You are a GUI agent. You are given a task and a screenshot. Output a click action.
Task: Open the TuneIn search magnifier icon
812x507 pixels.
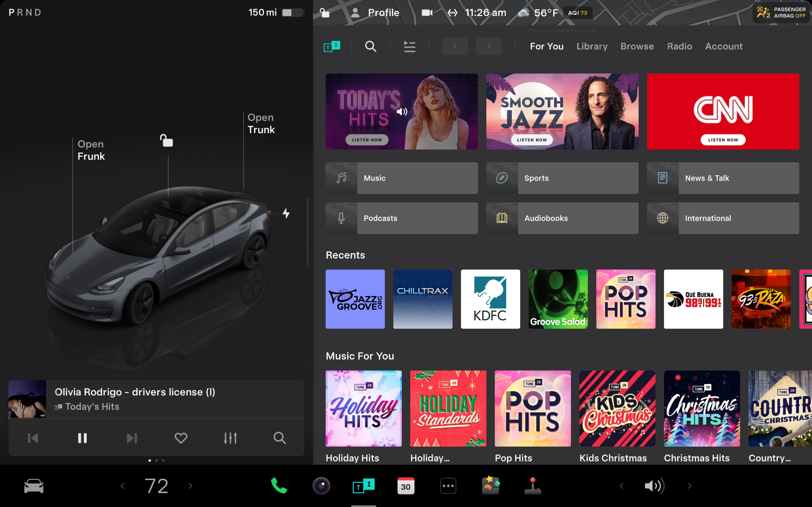pos(370,46)
